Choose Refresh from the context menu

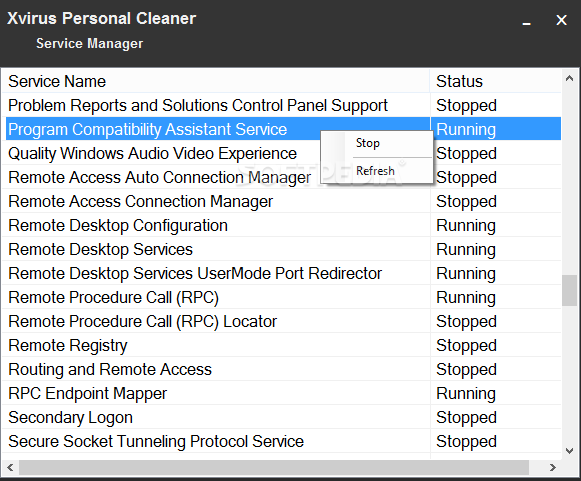click(x=376, y=171)
